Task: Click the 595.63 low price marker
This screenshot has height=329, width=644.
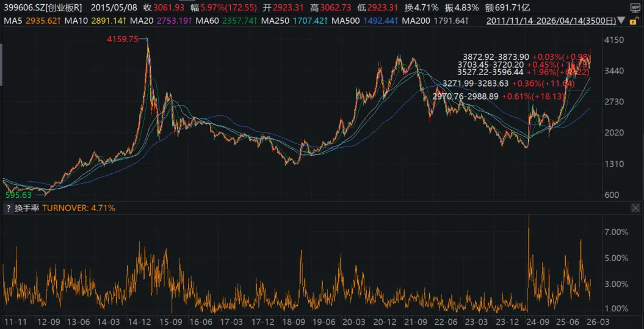Action: click(x=18, y=195)
